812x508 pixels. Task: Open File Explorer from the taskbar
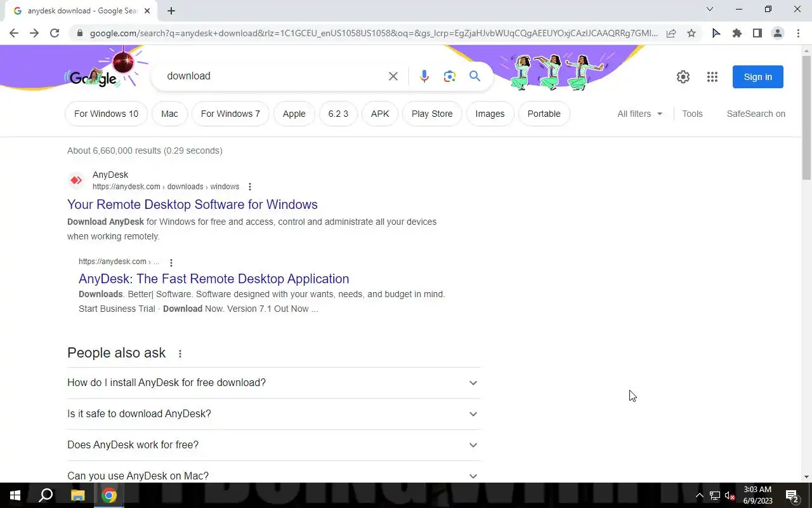[77, 495]
